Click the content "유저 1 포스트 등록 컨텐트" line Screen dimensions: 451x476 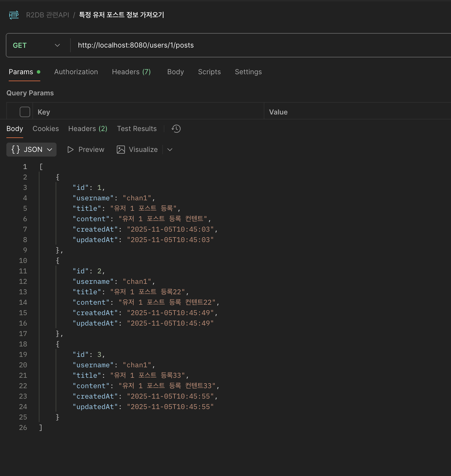pos(142,219)
